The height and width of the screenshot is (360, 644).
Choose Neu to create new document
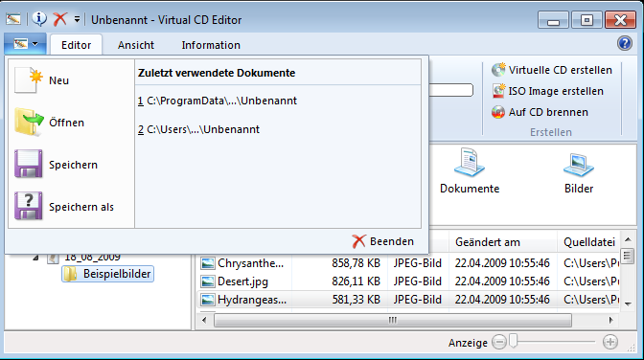click(71, 80)
